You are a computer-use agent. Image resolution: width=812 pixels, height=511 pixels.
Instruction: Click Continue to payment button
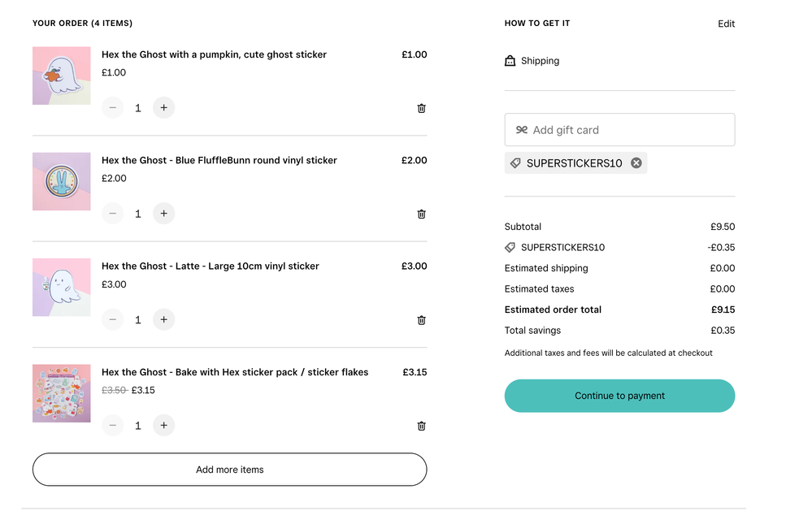pyautogui.click(x=619, y=396)
